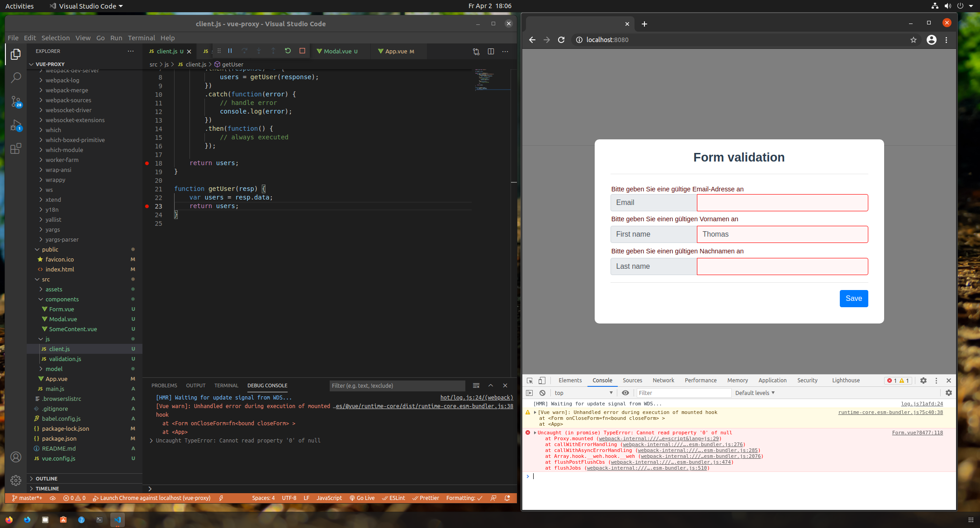Screen dimensions: 980x528
Task: Open the Search view in activity bar
Action: (16, 78)
